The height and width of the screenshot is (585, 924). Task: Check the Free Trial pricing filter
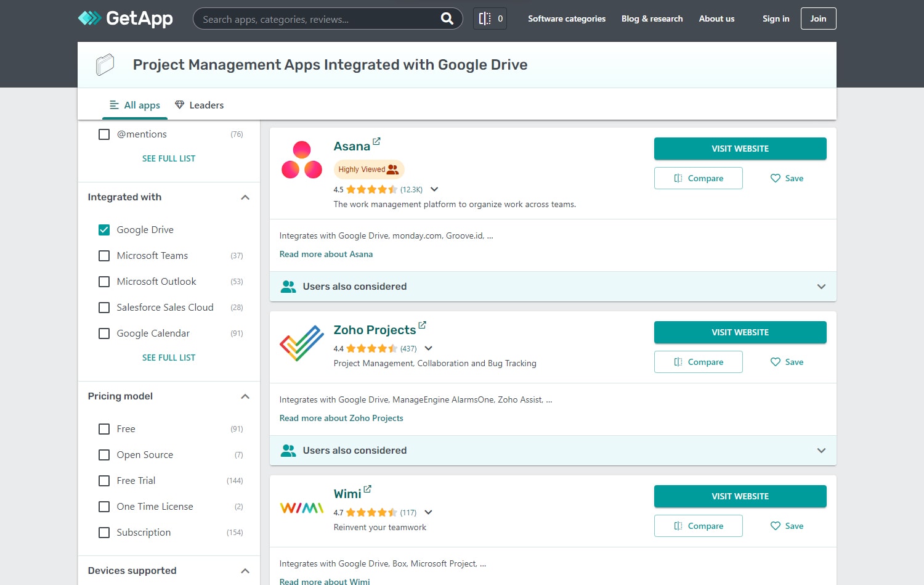[x=104, y=480]
